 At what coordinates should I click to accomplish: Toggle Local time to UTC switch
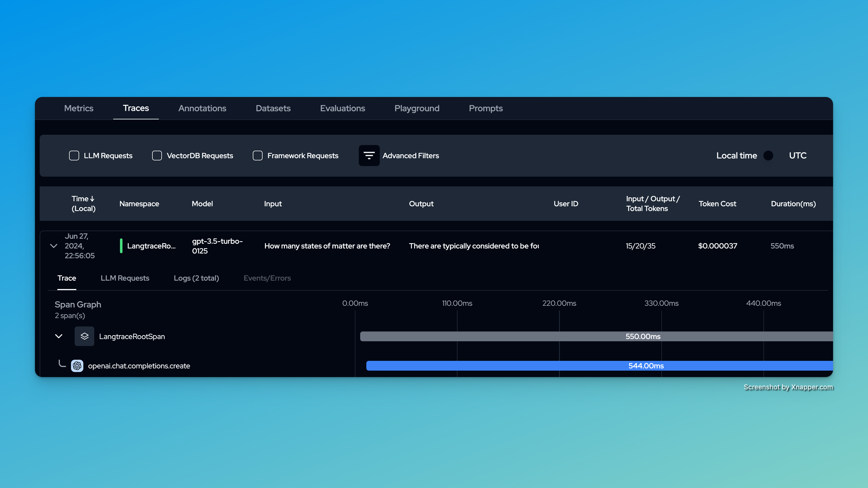[x=772, y=156]
